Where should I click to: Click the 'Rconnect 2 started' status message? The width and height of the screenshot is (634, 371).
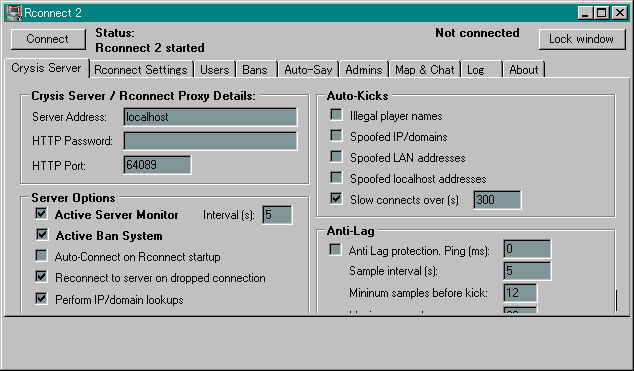(150, 48)
